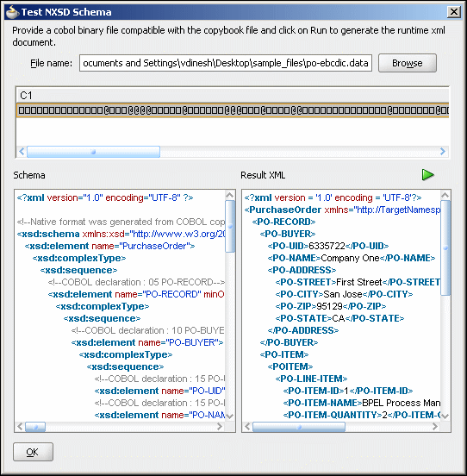Click xsd:element PurchaseOrder line in Schema
The height and width of the screenshot is (476, 467).
pos(109,246)
